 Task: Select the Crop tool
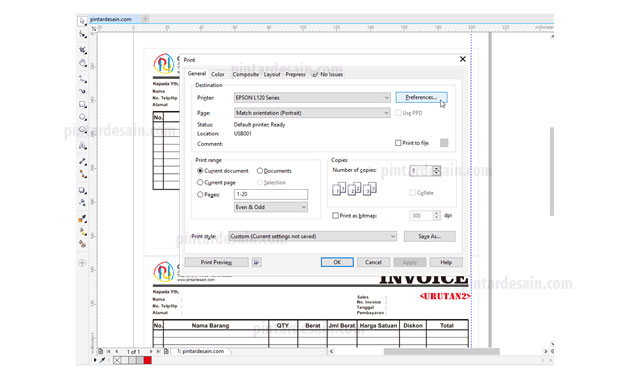click(82, 50)
